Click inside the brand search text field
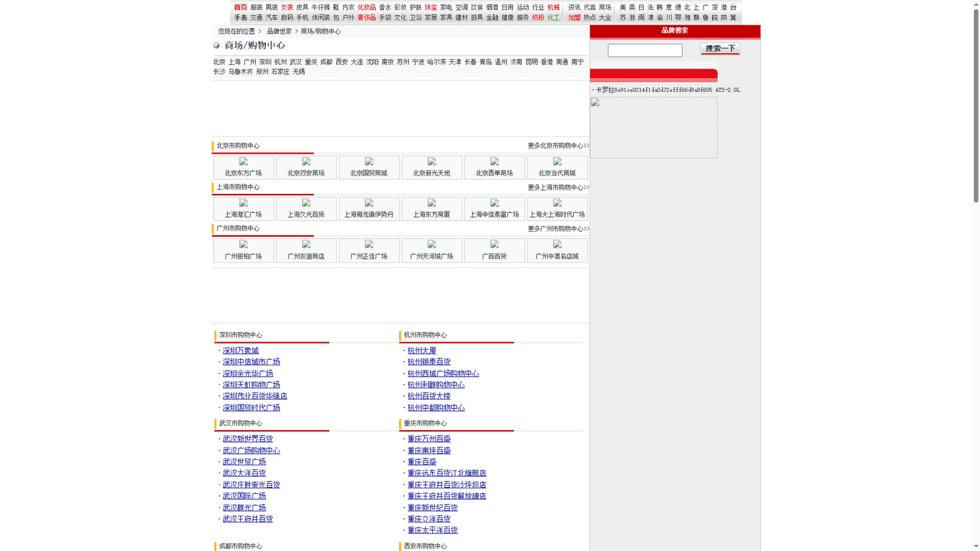Viewport: 980px width, 551px height. point(645,50)
